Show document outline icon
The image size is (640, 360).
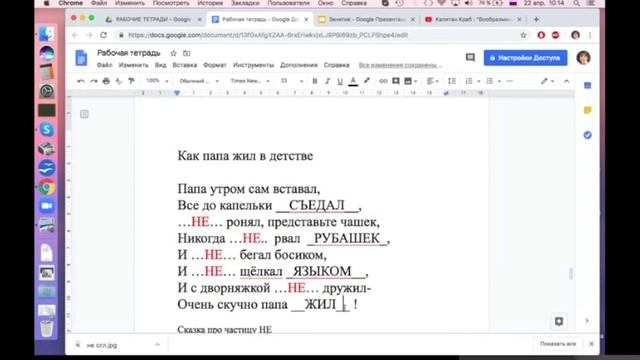84,114
